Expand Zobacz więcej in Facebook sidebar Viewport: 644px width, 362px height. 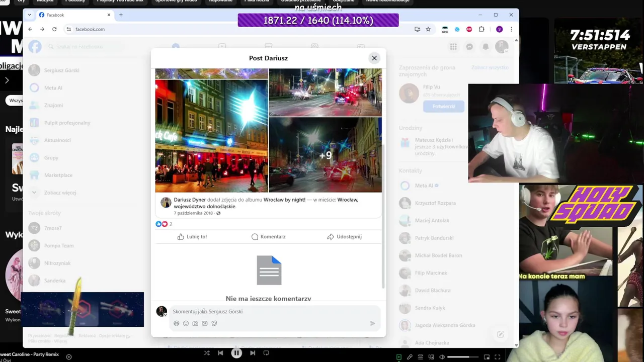pyautogui.click(x=59, y=193)
